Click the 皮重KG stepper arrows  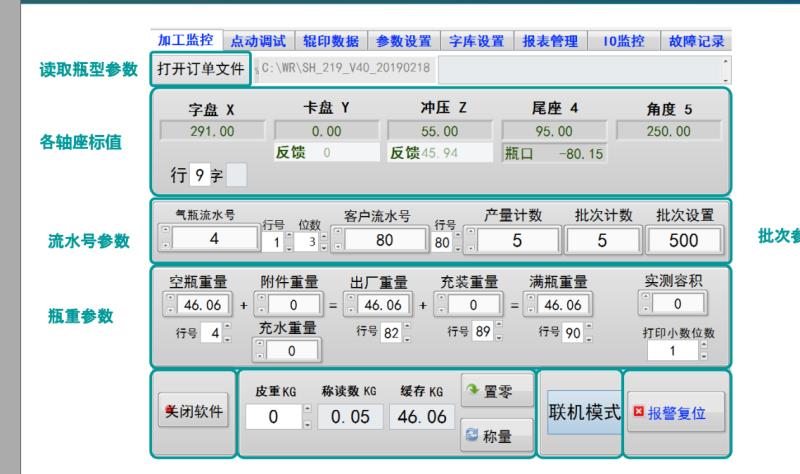click(x=306, y=417)
